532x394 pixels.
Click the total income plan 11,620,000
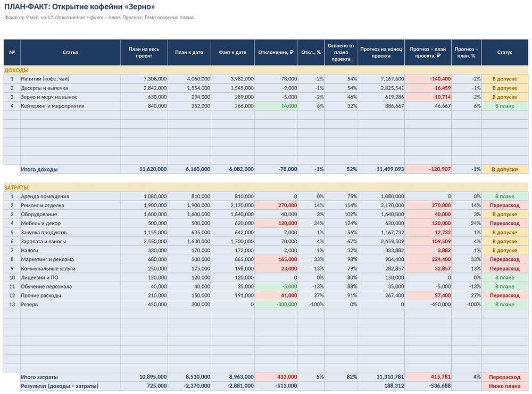tap(144, 169)
